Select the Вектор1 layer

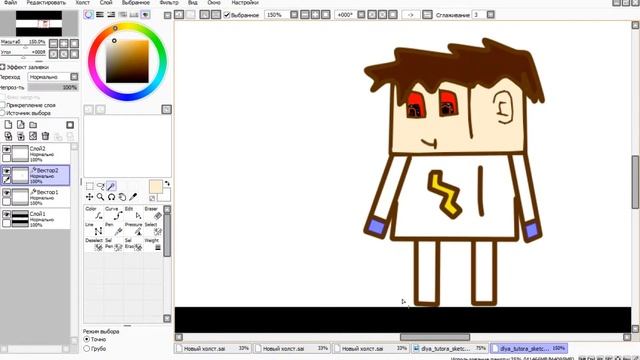click(36, 197)
